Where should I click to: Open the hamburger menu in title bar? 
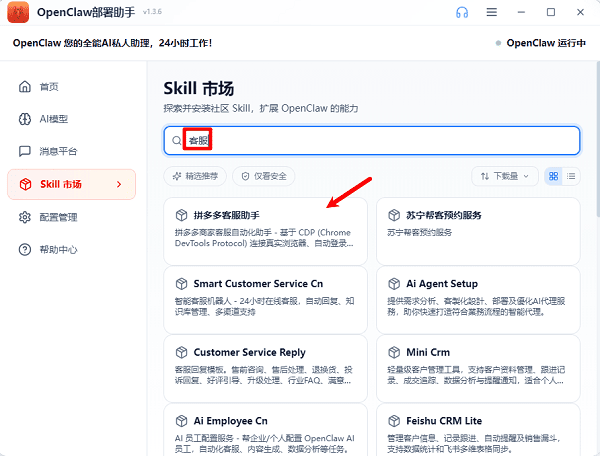click(x=491, y=13)
